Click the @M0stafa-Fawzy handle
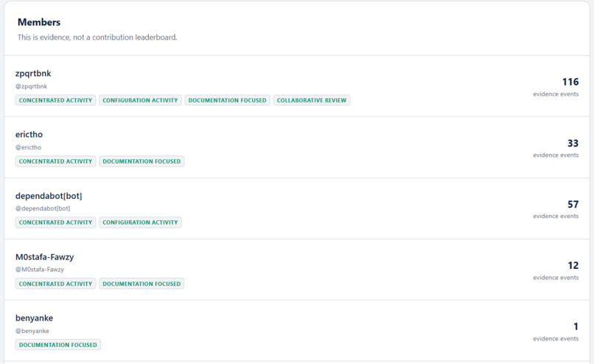Viewport: 594px width, 364px height. click(x=40, y=269)
